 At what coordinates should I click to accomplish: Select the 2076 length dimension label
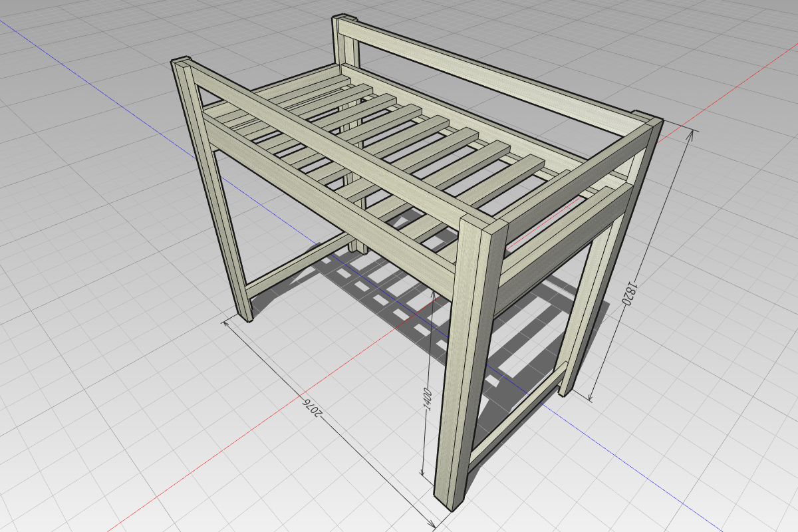pos(313,407)
